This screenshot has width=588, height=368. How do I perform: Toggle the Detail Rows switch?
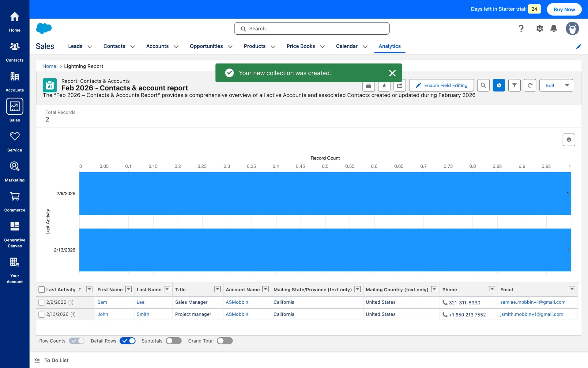coord(128,341)
